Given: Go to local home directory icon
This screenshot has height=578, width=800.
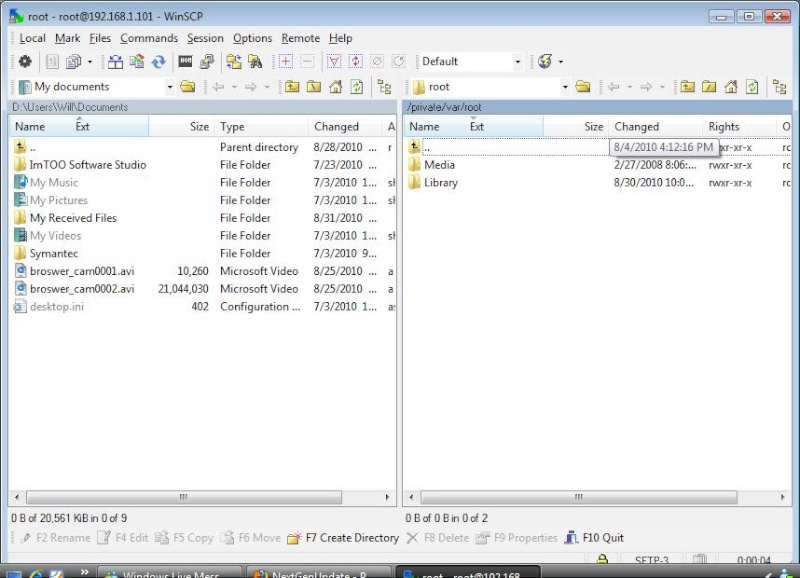Looking at the screenshot, I should coord(336,87).
